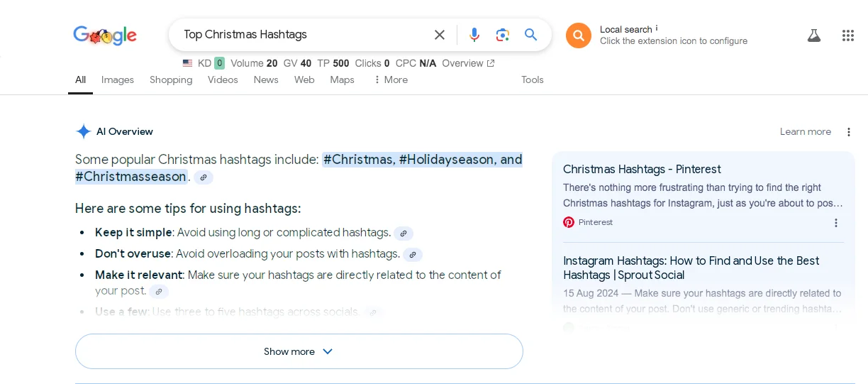Click 'Click the extension icon to configure' text
This screenshot has height=384, width=868.
click(x=674, y=41)
